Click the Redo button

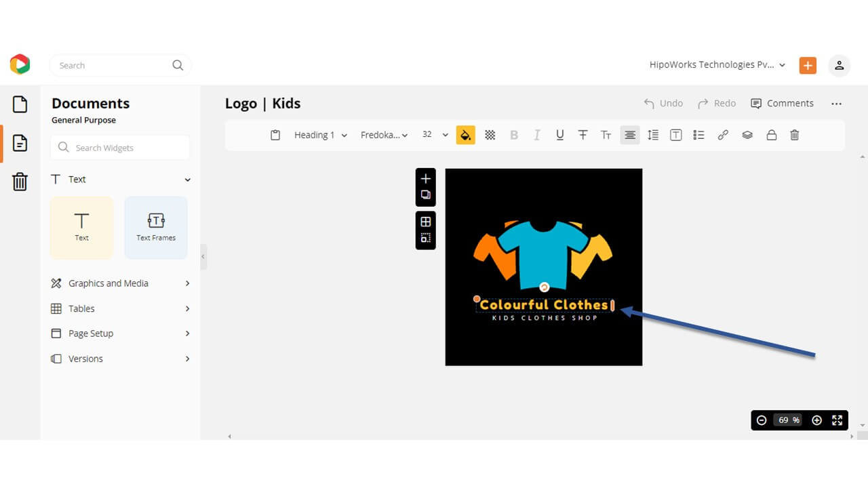pyautogui.click(x=716, y=103)
